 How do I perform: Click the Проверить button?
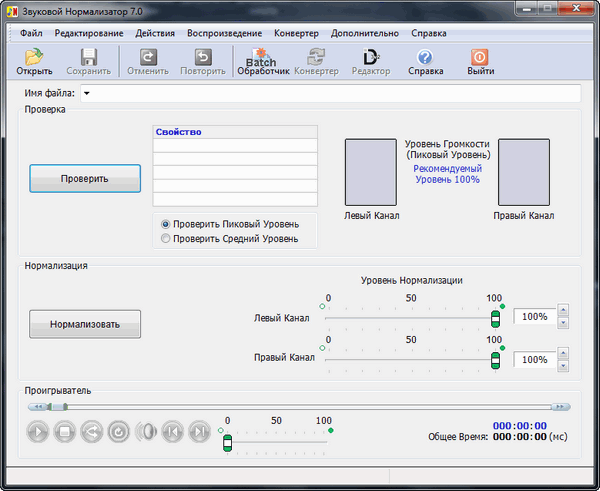point(85,179)
